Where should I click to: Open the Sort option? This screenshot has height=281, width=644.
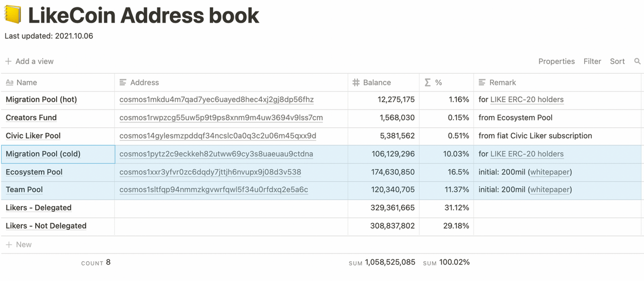click(617, 61)
